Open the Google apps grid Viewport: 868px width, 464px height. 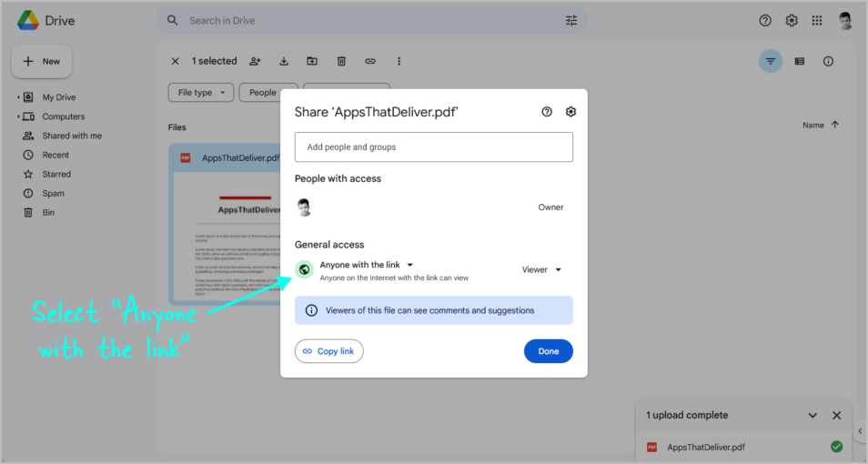point(817,21)
